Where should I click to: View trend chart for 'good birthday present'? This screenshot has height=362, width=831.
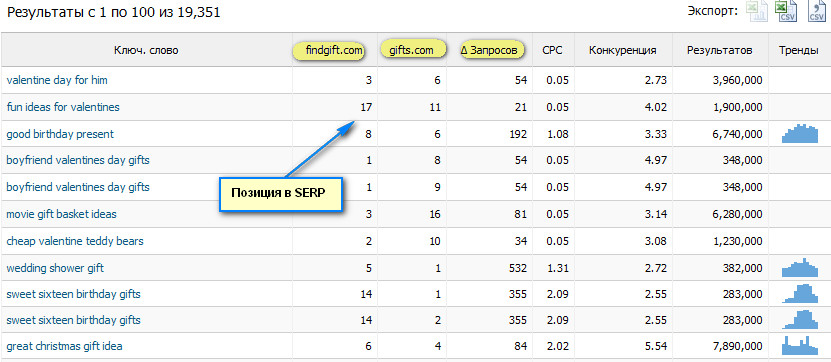click(x=800, y=133)
